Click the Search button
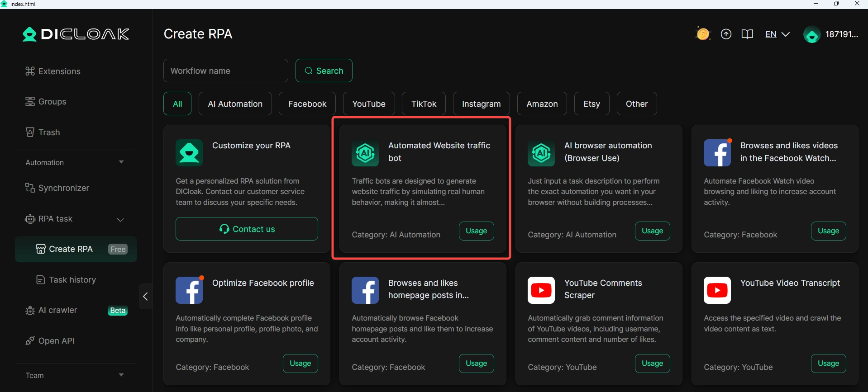Screen dimensions: 868x392 [324, 71]
